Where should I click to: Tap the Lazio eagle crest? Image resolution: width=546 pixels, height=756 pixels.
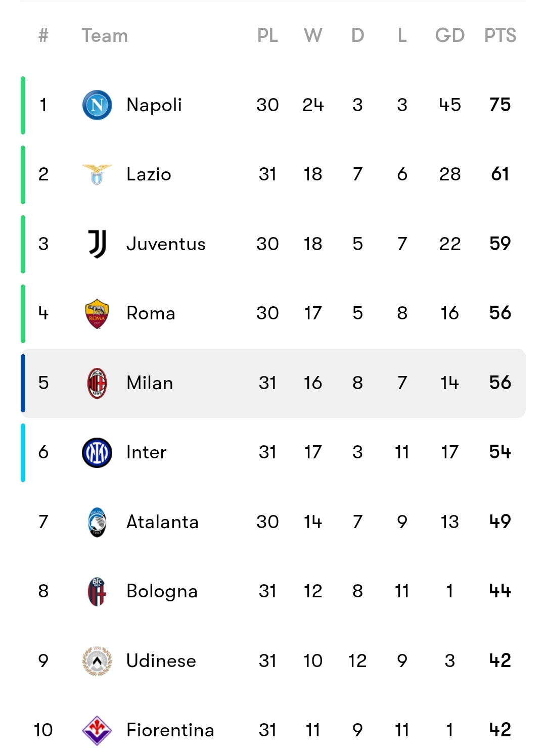click(97, 174)
